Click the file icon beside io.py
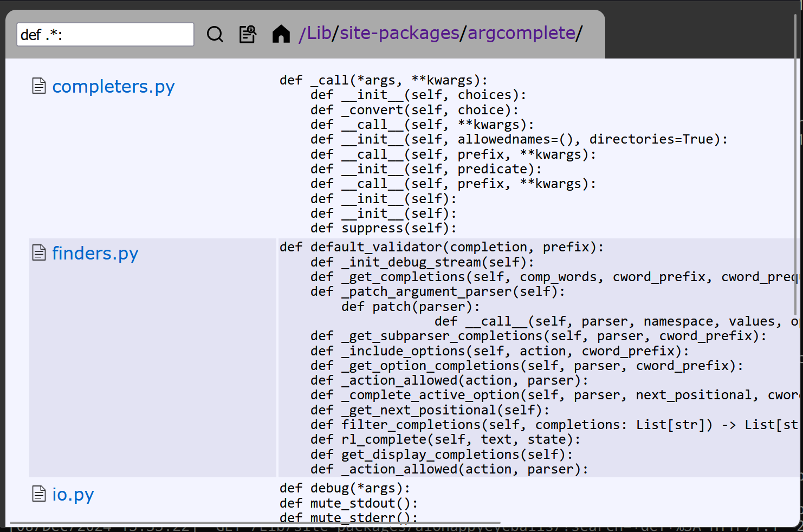This screenshot has height=532, width=803. click(x=39, y=494)
